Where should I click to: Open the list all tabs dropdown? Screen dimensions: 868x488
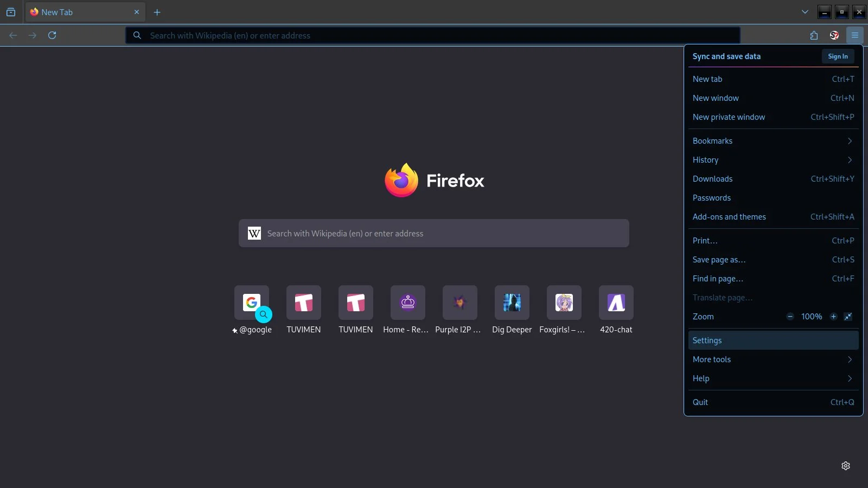[x=805, y=12]
